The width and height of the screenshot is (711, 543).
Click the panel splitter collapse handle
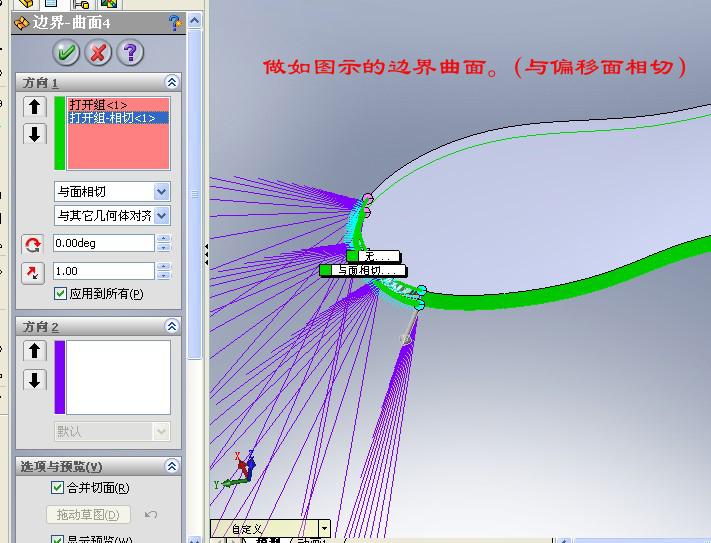point(206,255)
